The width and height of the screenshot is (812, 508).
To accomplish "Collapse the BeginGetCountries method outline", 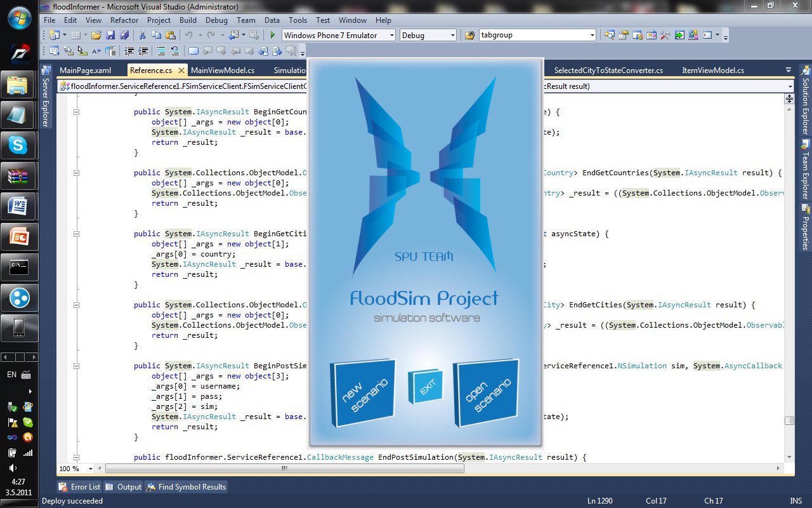I will coord(76,112).
